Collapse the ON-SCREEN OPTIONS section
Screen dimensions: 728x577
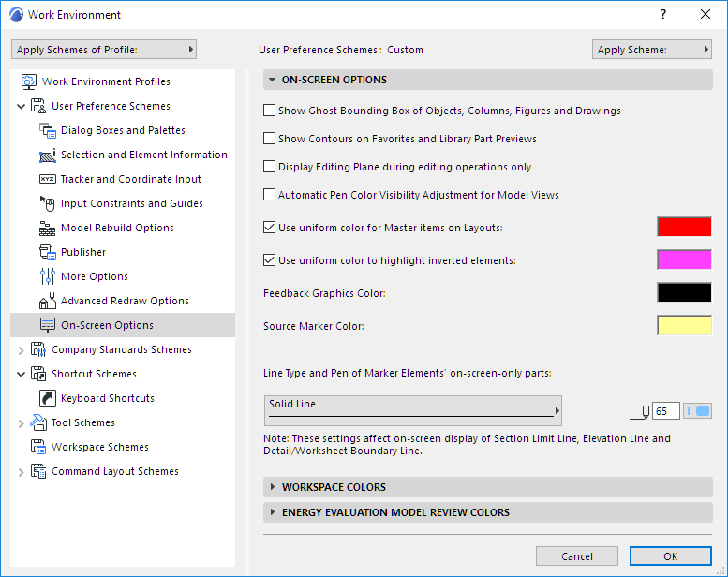point(272,80)
